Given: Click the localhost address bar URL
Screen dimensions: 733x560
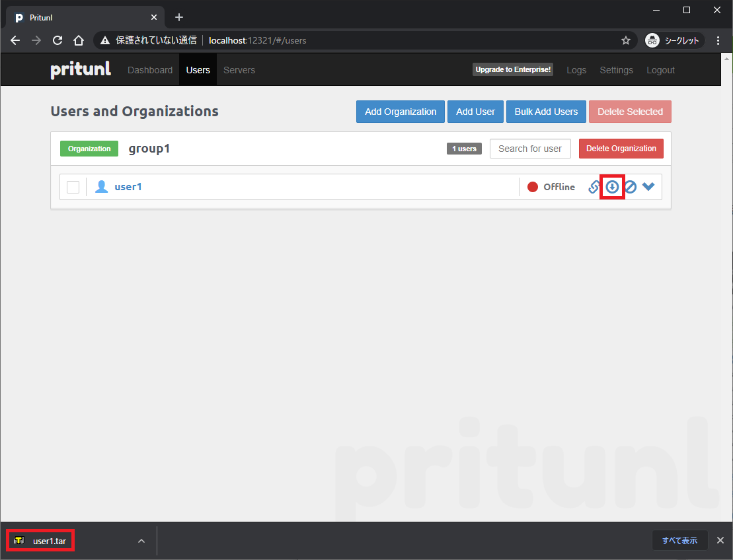Looking at the screenshot, I should pyautogui.click(x=258, y=41).
